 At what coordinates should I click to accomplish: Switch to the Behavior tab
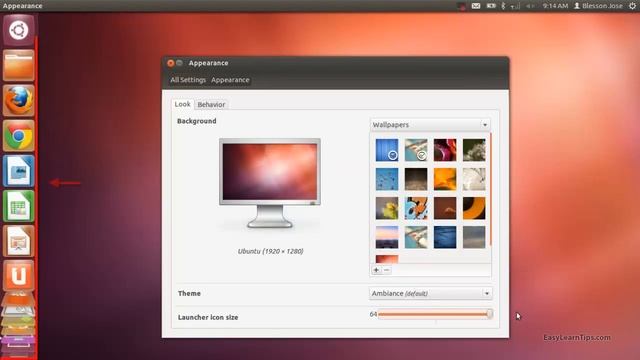[x=211, y=104]
